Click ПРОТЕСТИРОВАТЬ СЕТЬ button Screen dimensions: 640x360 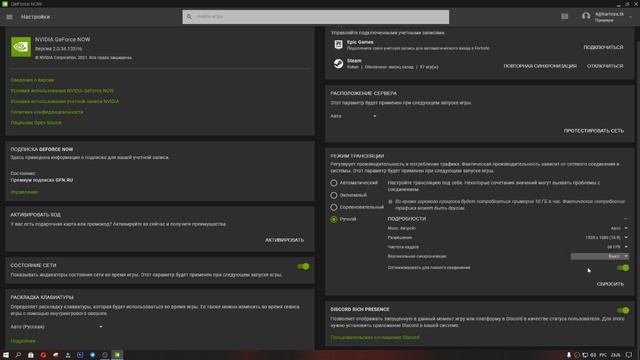click(594, 131)
